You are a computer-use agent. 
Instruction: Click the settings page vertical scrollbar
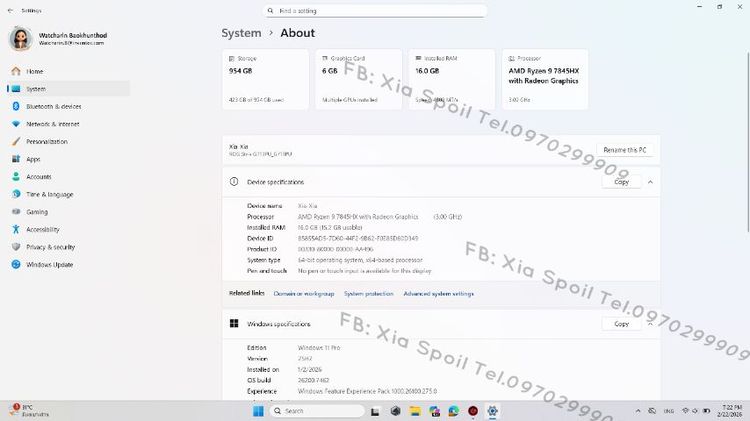point(748,144)
